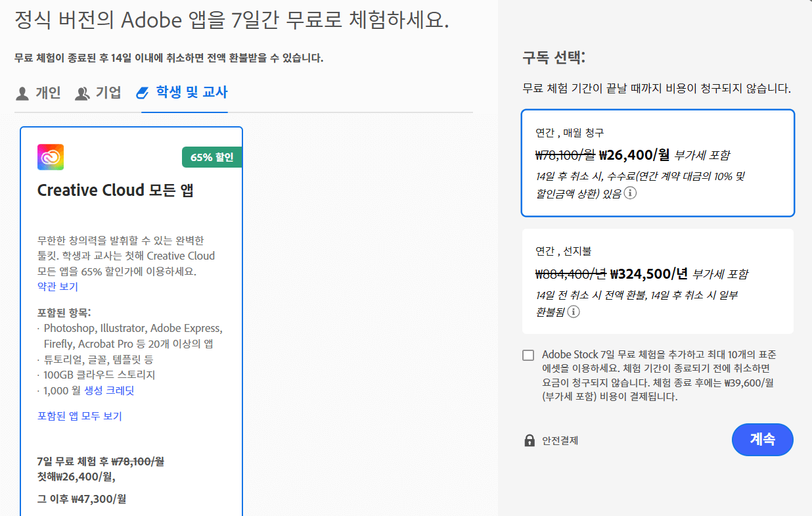
Task: Select the 연간, 선지불 plan card
Action: coord(658,281)
